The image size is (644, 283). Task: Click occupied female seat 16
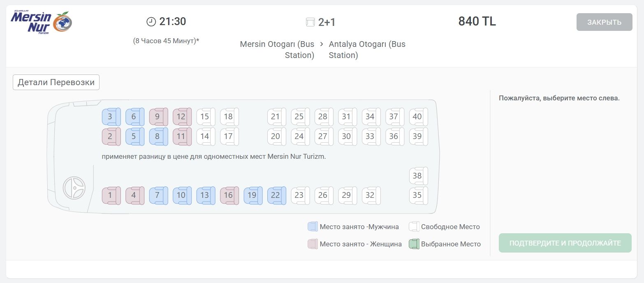click(x=229, y=196)
